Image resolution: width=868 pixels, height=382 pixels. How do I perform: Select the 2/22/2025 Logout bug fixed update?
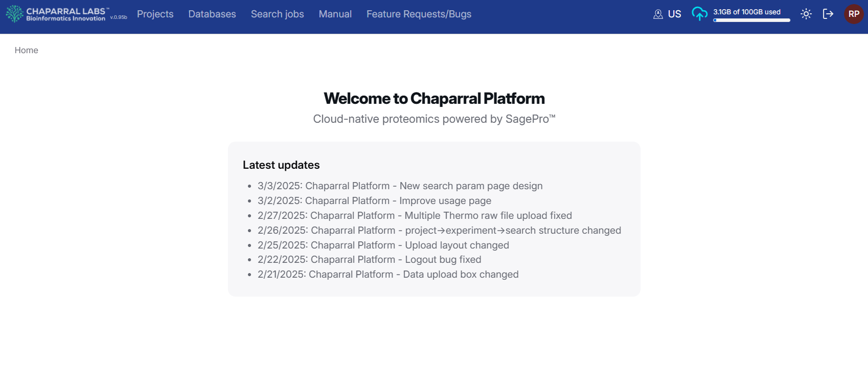369,260
